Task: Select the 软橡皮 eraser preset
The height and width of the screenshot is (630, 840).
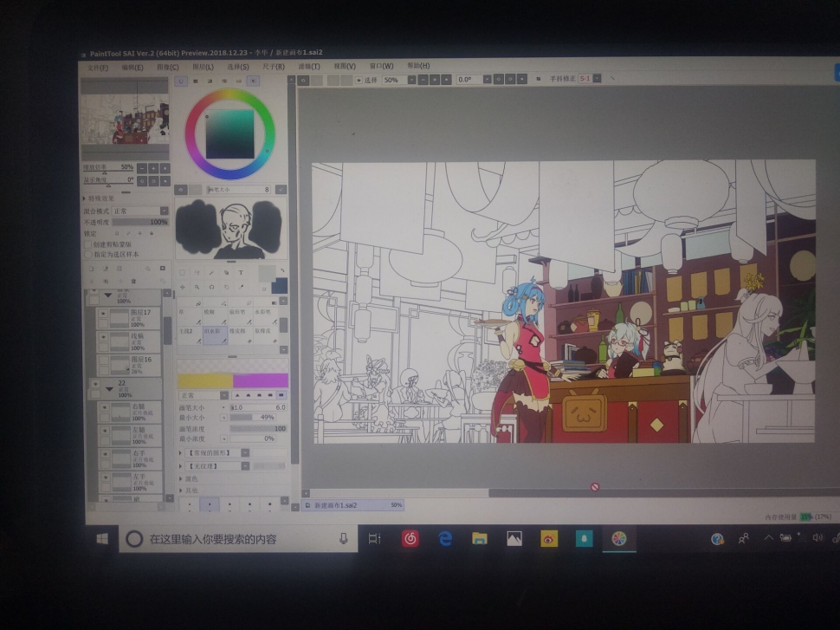Action: point(265,335)
